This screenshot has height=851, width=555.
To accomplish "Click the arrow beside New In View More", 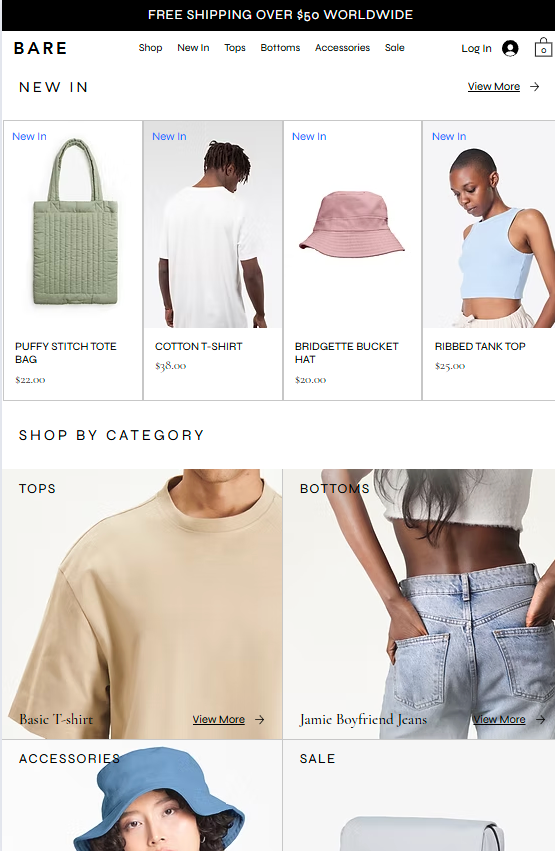I will pos(534,87).
